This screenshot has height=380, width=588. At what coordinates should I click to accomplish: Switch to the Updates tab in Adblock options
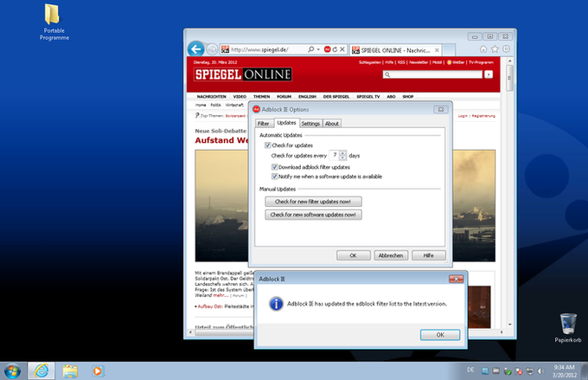click(286, 123)
